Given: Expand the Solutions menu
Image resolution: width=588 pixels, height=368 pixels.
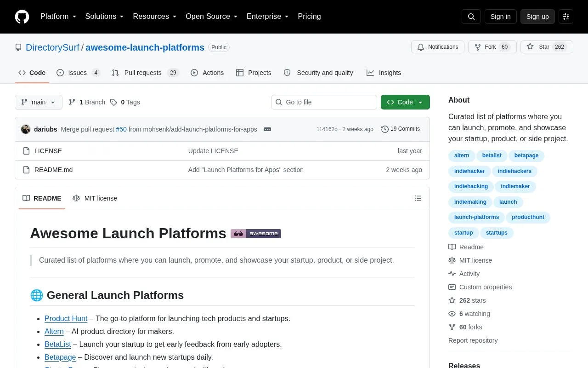Looking at the screenshot, I should tap(105, 17).
